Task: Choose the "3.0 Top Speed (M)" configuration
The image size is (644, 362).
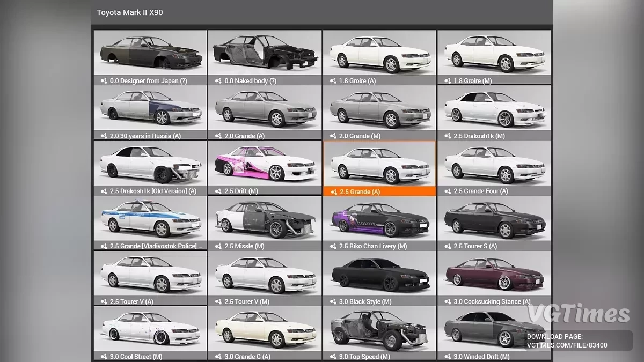Action: pyautogui.click(x=379, y=329)
